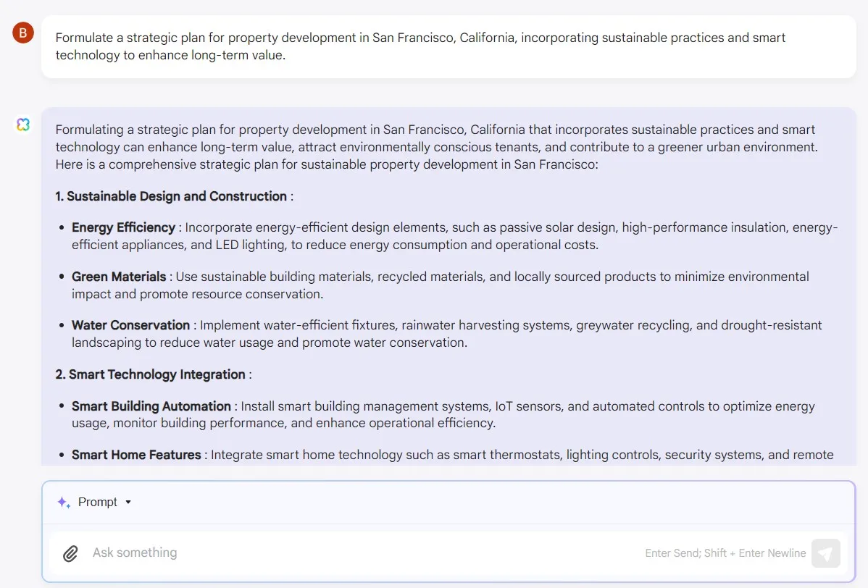Click the Enter Send shortcut hint text
The width and height of the screenshot is (868, 588).
[725, 553]
